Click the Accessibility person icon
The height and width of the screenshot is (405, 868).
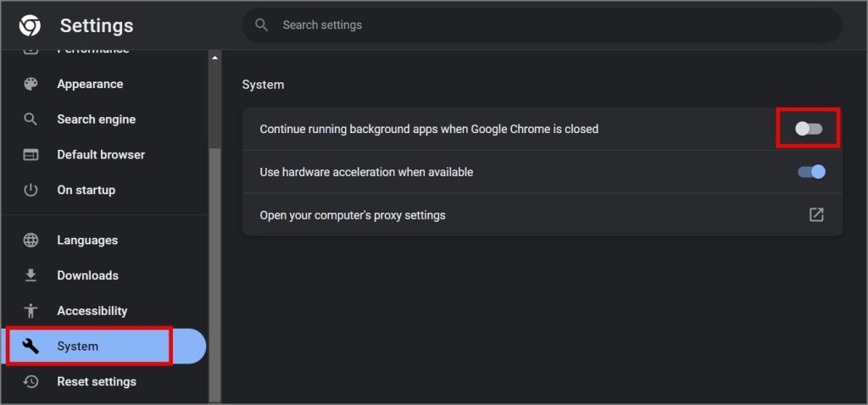(31, 311)
